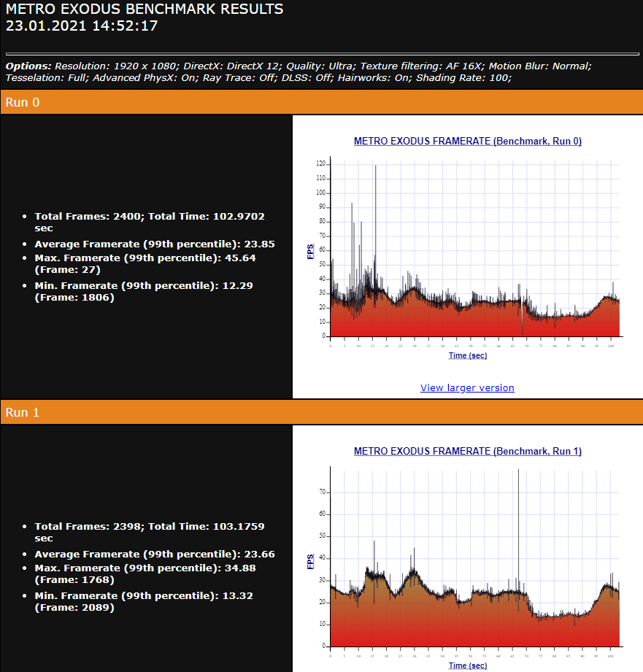Screen dimensions: 643x672
Task: Click the Run 0 framerate chart title
Action: 468,141
